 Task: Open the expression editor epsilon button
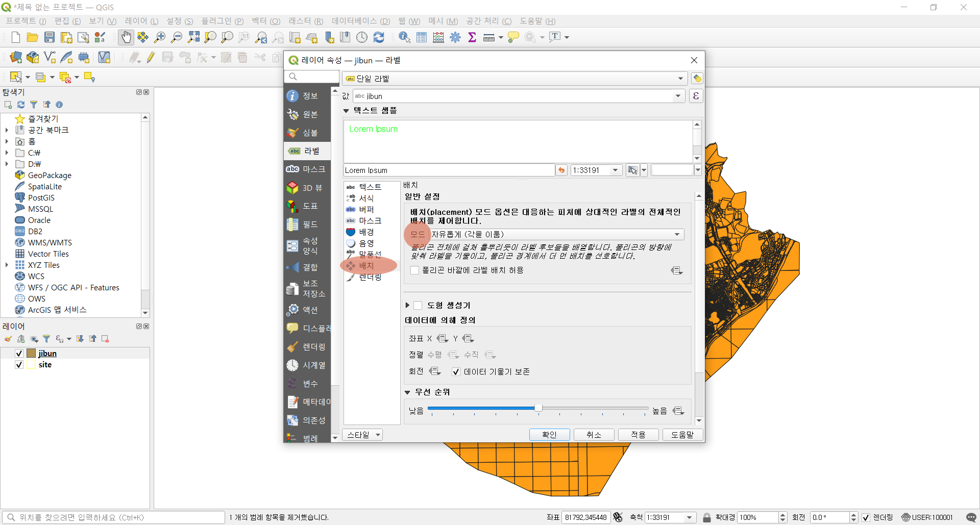click(696, 96)
